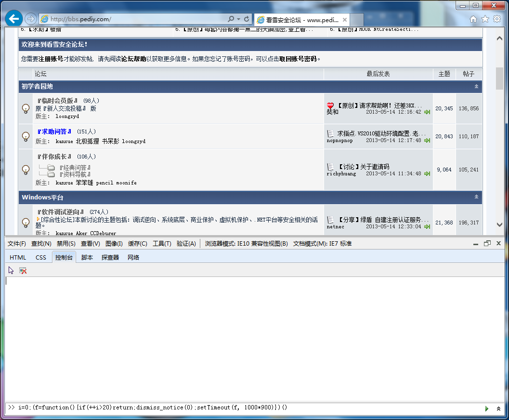Image resolution: width=509 pixels, height=420 pixels.
Task: Go to last post arrow for 关于邀请码
Action: 427,174
